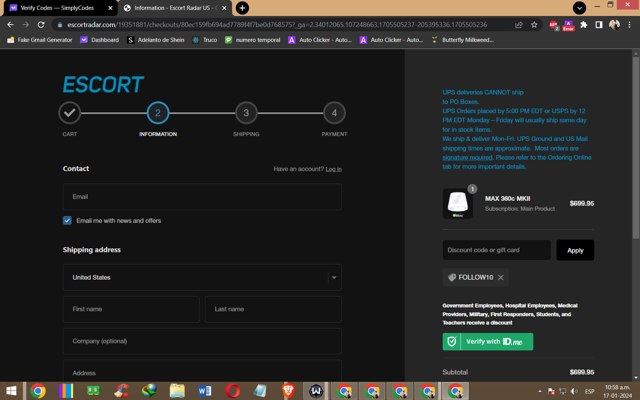Viewport: 640px width, 400px height.
Task: Click the Last name field
Action: click(x=273, y=309)
